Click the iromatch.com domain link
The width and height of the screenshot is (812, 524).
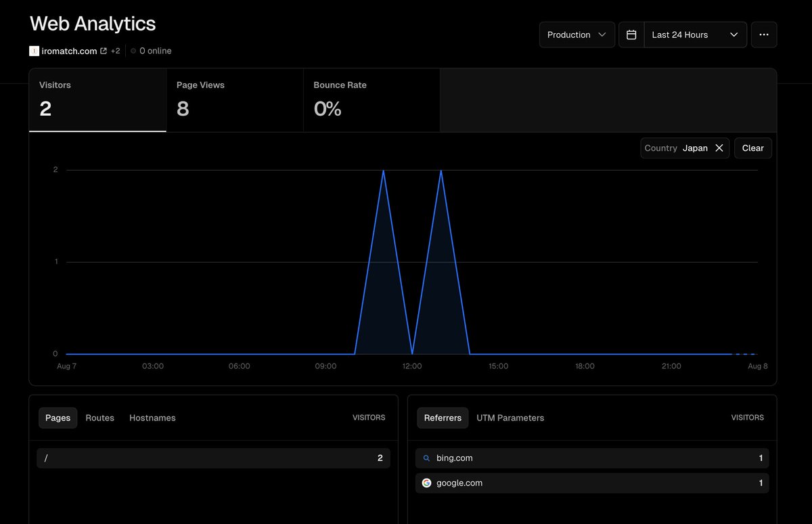coord(69,51)
